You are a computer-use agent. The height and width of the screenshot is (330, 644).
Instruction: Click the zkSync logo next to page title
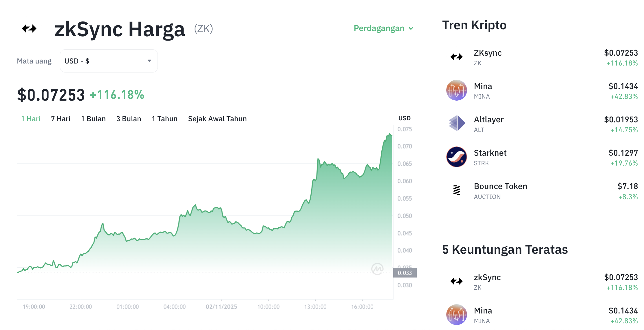pos(29,28)
